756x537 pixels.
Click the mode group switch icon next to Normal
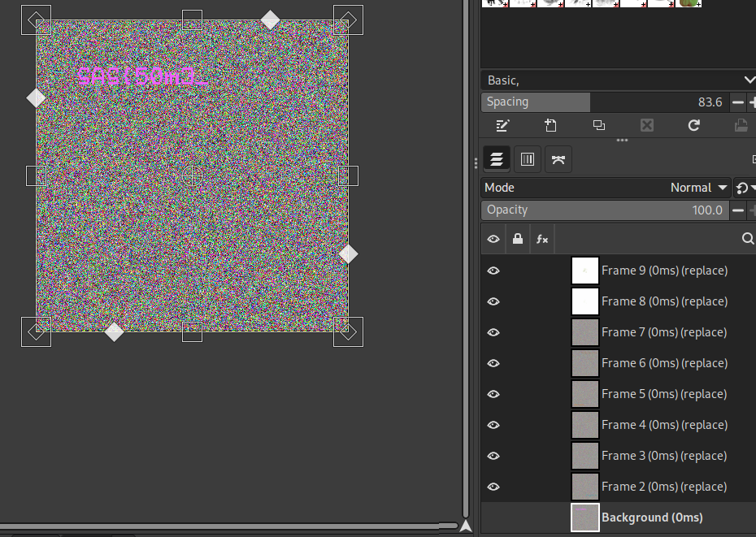[745, 188]
